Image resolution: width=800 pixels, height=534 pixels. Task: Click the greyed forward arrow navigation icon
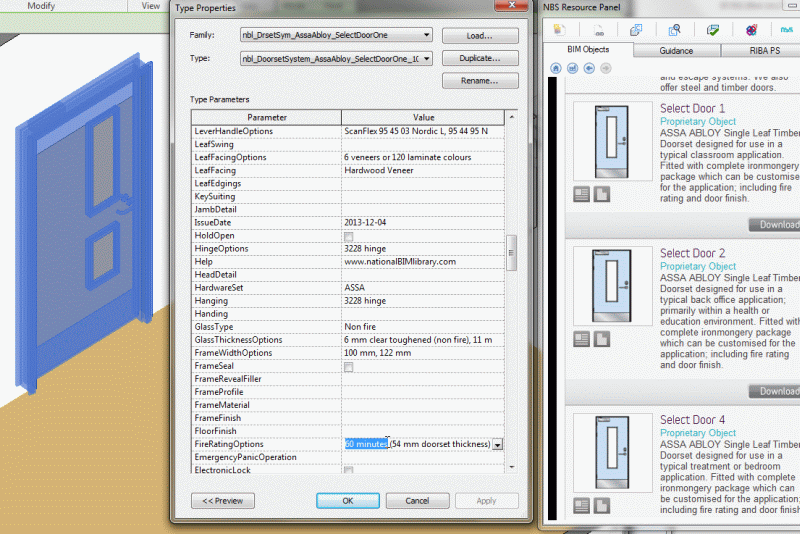606,68
